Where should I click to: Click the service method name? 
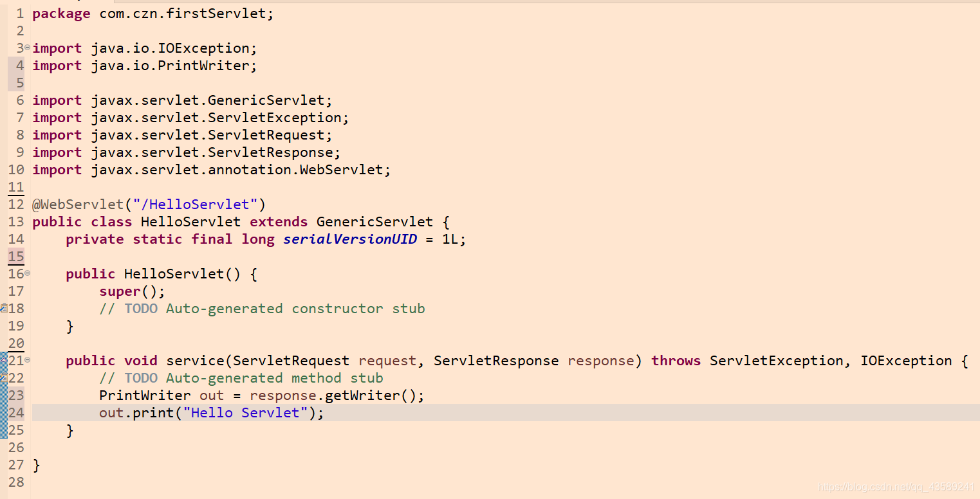tap(195, 361)
